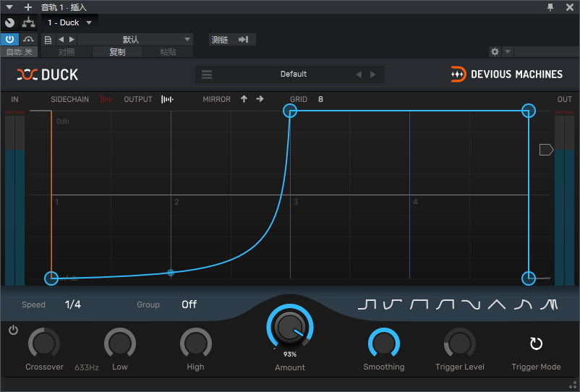Click the 633Hz crossover frequency value
The image size is (580, 392).
(87, 367)
